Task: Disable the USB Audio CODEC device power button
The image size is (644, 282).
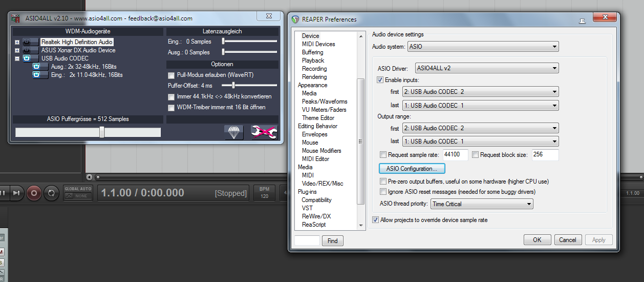Action: pos(31,58)
